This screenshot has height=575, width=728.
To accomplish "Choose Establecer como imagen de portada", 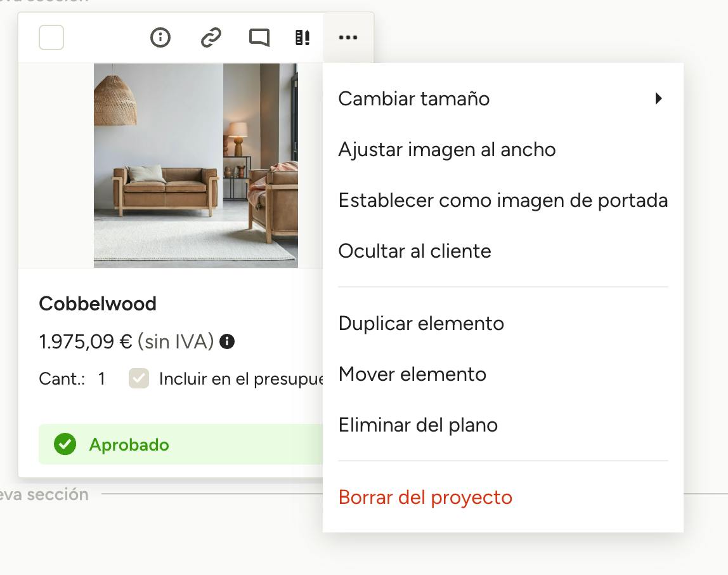I will coord(503,201).
